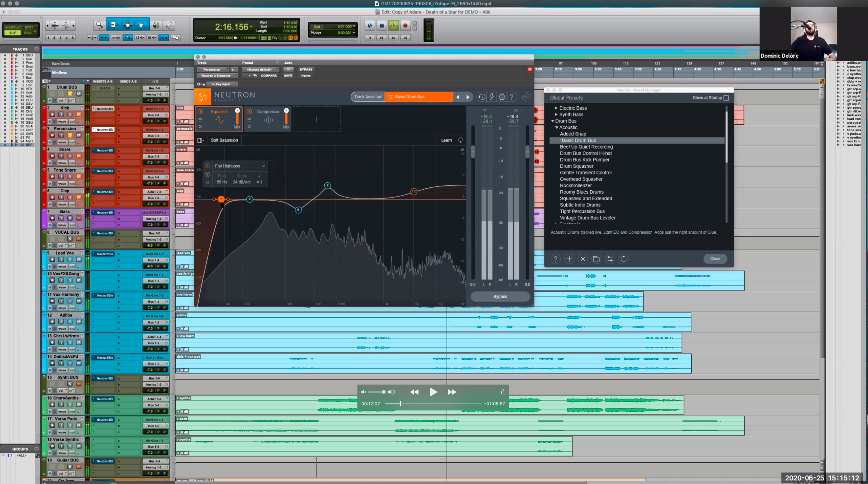
Task: Select the Selector waveform tool
Action: point(127,25)
